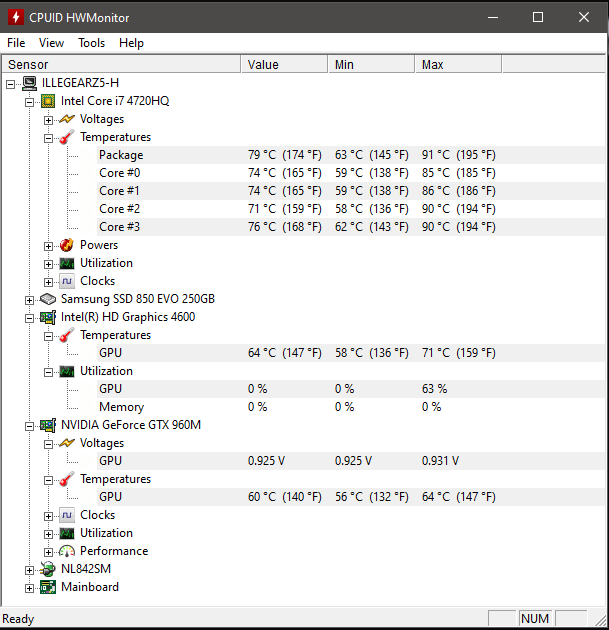609x630 pixels.
Task: Click the NVIDIA GeForce GTX 960M card icon
Action: point(48,425)
